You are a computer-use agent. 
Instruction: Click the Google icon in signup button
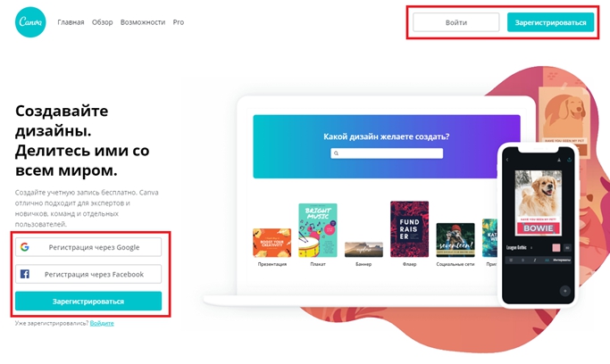(x=24, y=247)
